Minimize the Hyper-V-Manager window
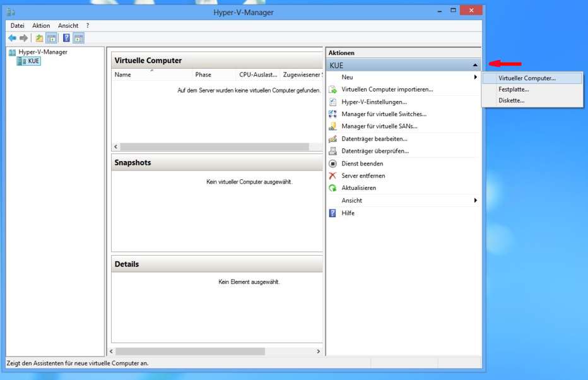This screenshot has width=588, height=380. pyautogui.click(x=440, y=11)
